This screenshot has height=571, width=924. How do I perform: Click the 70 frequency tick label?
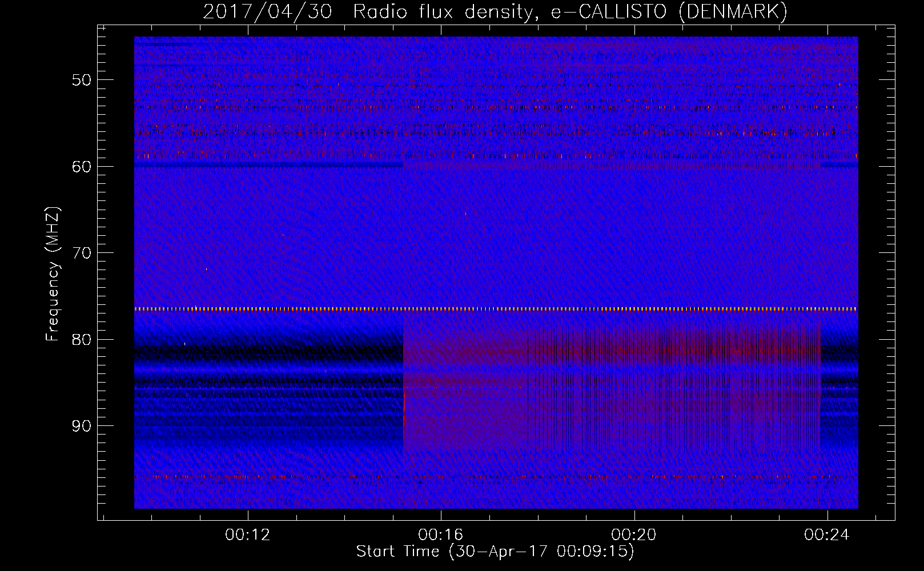(82, 253)
